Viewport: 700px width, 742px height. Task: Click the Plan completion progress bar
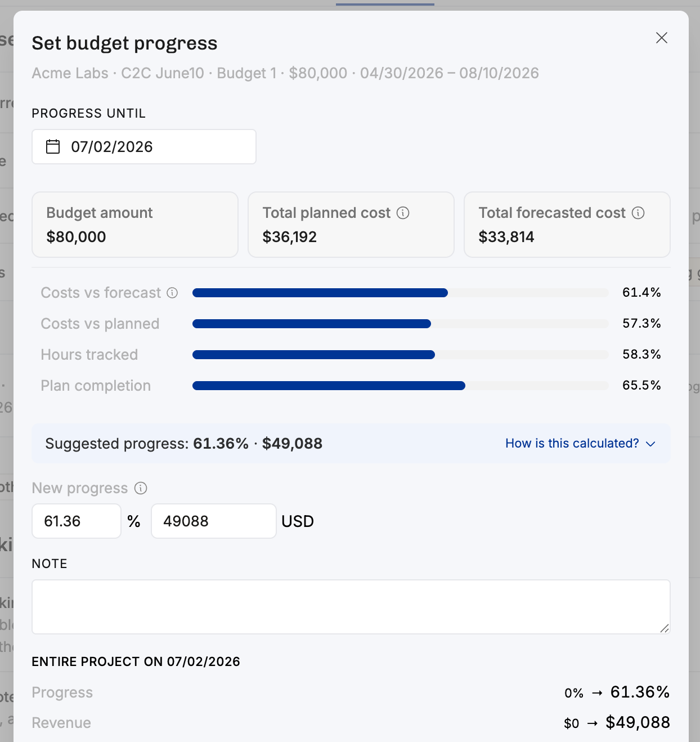coord(401,386)
